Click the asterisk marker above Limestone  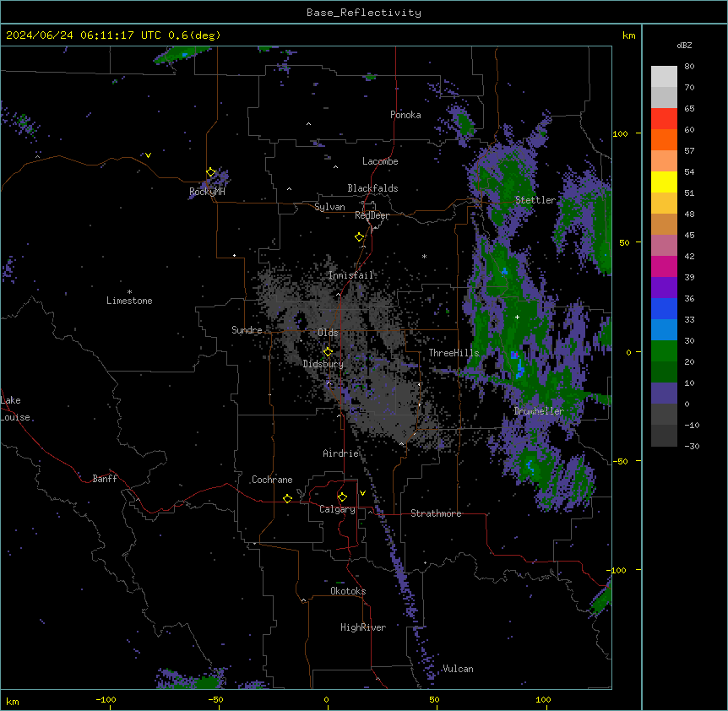pos(129,292)
